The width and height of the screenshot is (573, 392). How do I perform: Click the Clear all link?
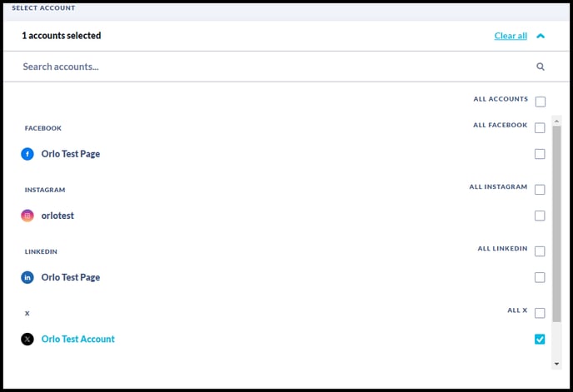[511, 36]
